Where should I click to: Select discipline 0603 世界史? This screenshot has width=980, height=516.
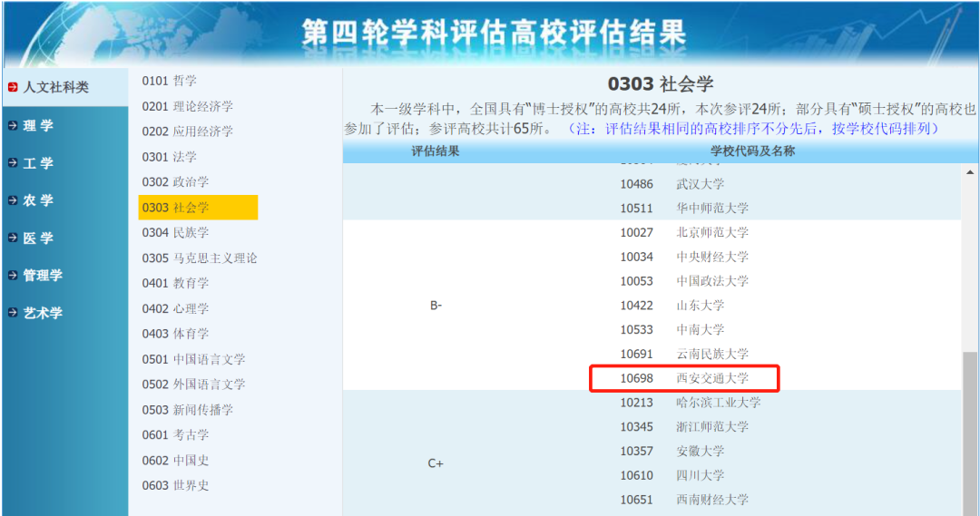coord(176,485)
